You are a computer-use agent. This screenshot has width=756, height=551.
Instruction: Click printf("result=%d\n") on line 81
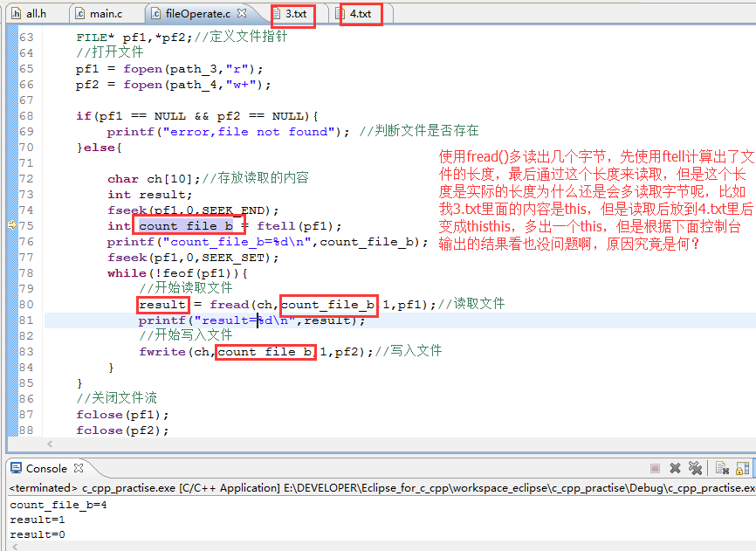point(251,320)
